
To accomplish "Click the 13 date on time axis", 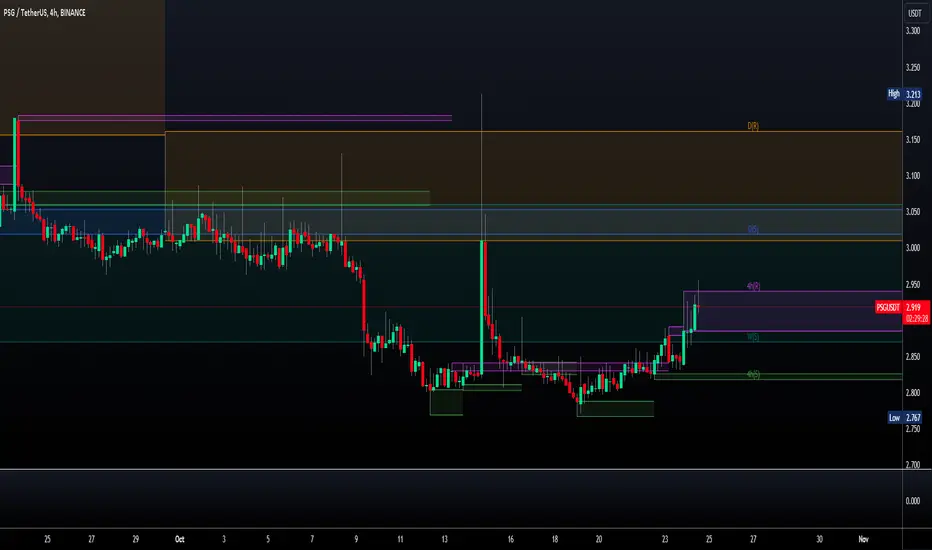I will tap(445, 539).
